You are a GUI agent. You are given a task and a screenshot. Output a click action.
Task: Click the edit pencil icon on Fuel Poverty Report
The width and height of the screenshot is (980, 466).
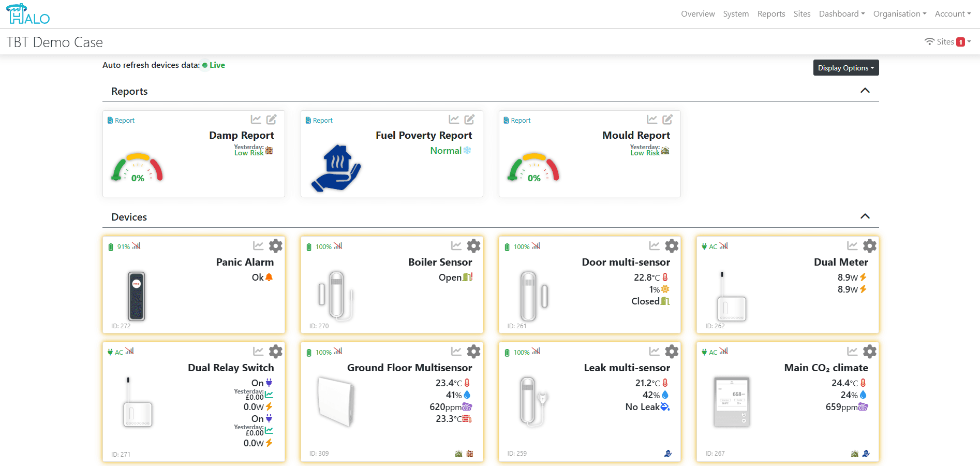click(470, 119)
